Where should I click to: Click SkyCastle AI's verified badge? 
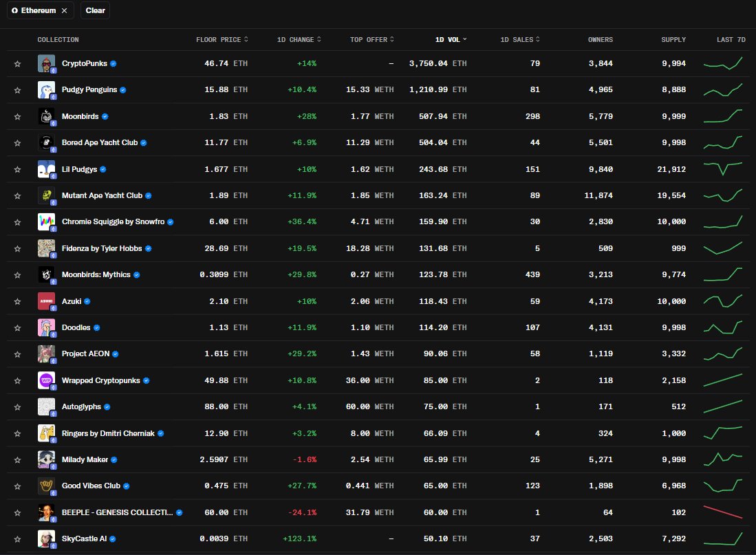[113, 539]
